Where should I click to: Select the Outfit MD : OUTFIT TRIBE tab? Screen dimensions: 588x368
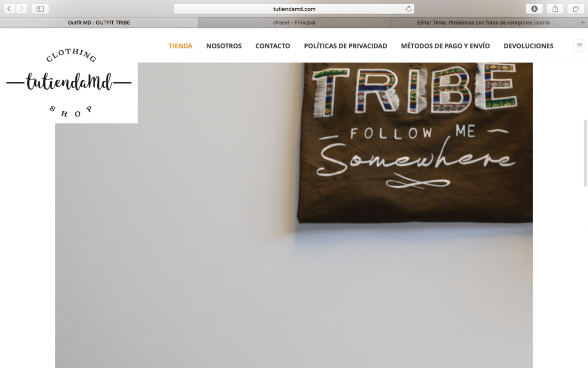99,22
